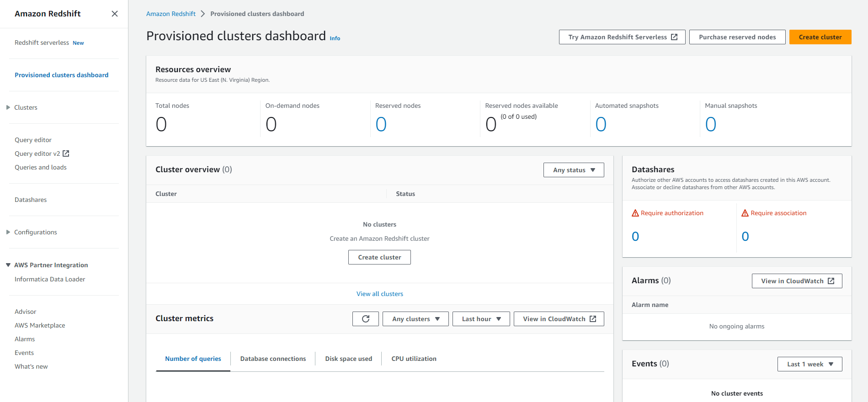This screenshot has width=868, height=402.
Task: Switch to the CPU utilization tab
Action: coord(414,359)
